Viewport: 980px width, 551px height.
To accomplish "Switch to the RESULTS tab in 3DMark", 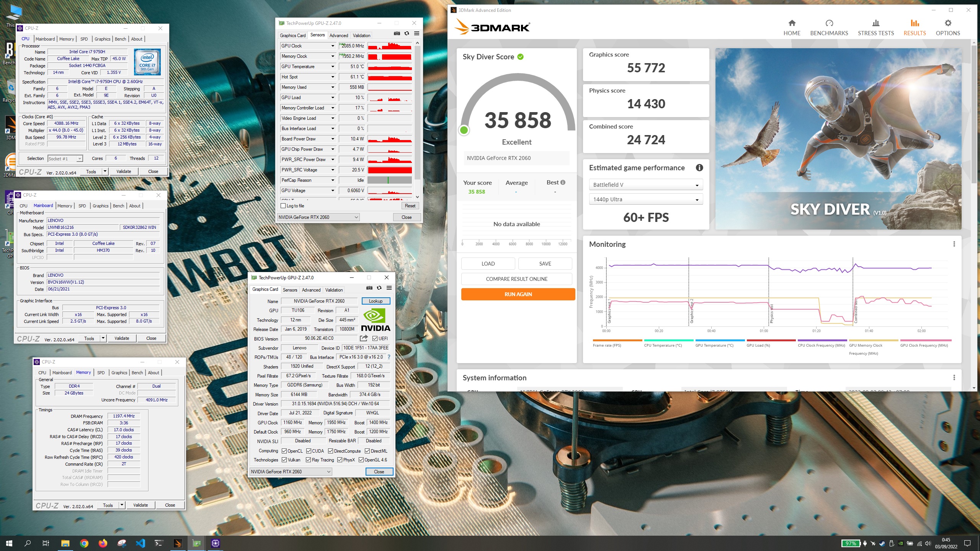I will click(915, 28).
